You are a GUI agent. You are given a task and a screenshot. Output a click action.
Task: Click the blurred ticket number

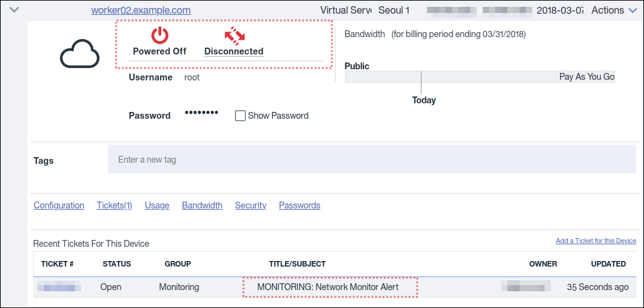click(x=59, y=287)
